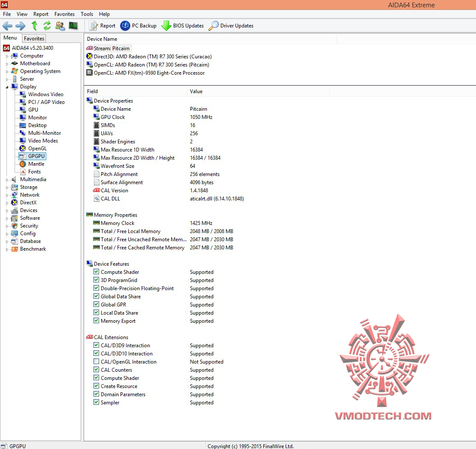This screenshot has height=449, width=476.
Task: Click the Field column header
Action: [x=136, y=91]
